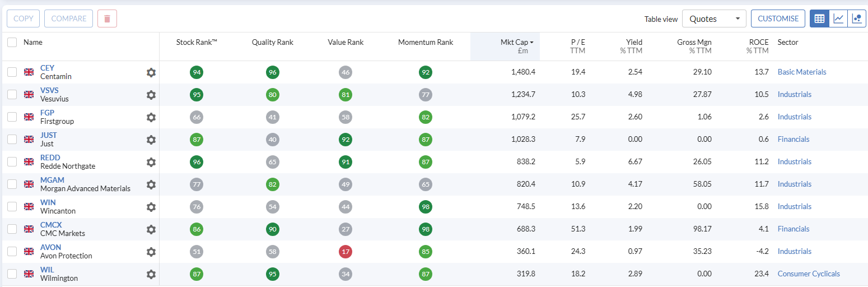Open settings gear for Morgan Advanced Materials
868x287 pixels.
[x=151, y=184]
